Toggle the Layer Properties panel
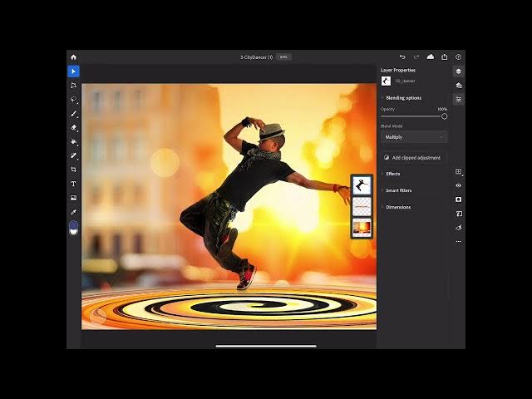Image resolution: width=532 pixels, height=399 pixels. coord(458,99)
